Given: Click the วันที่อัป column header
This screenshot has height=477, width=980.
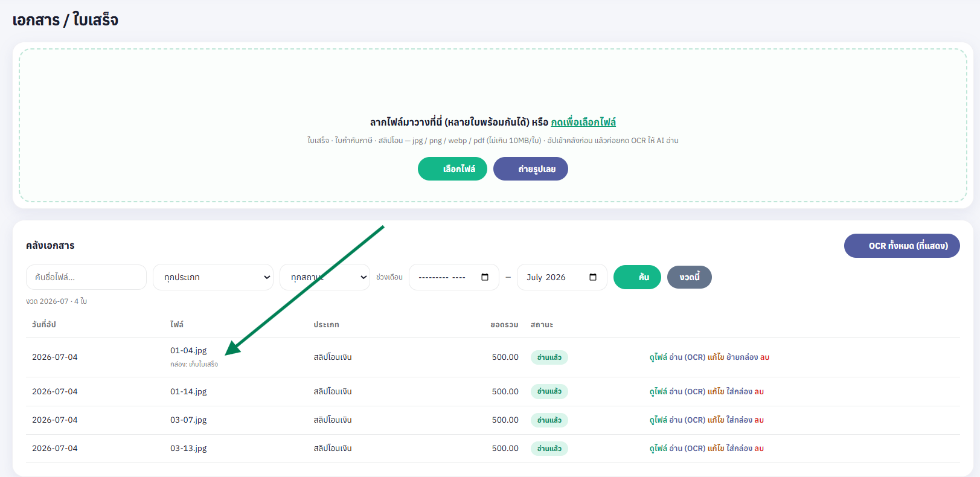Looking at the screenshot, I should click(44, 324).
